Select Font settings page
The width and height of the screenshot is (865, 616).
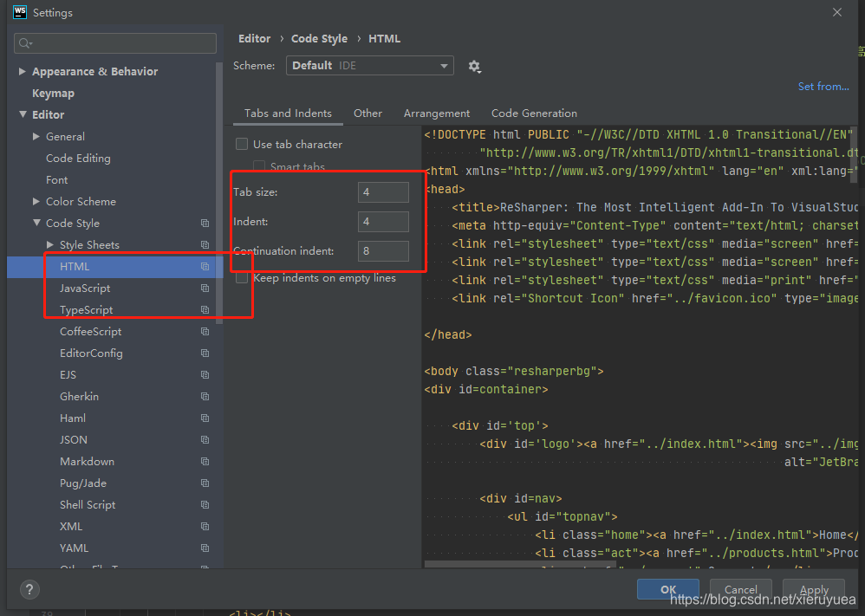57,180
